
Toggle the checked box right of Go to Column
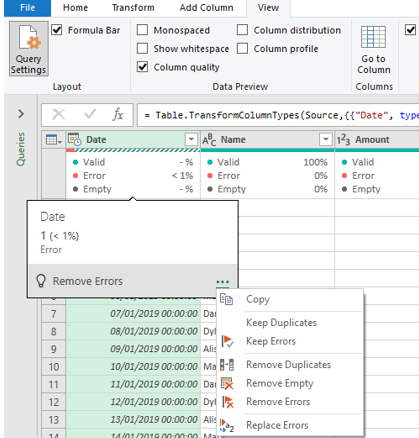410,30
